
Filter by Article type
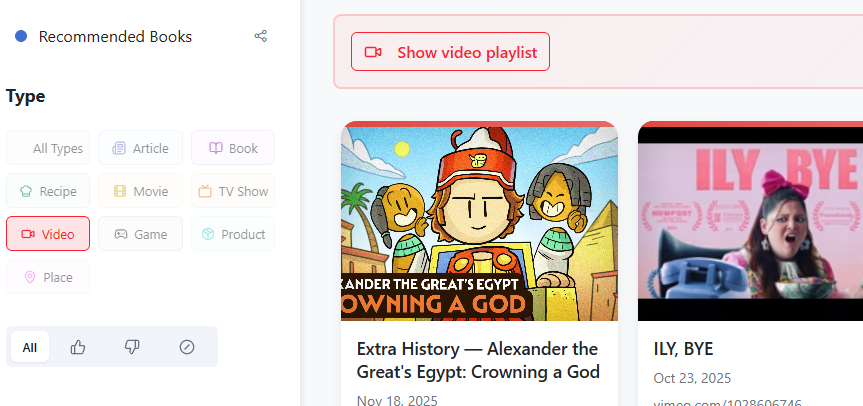coord(140,148)
